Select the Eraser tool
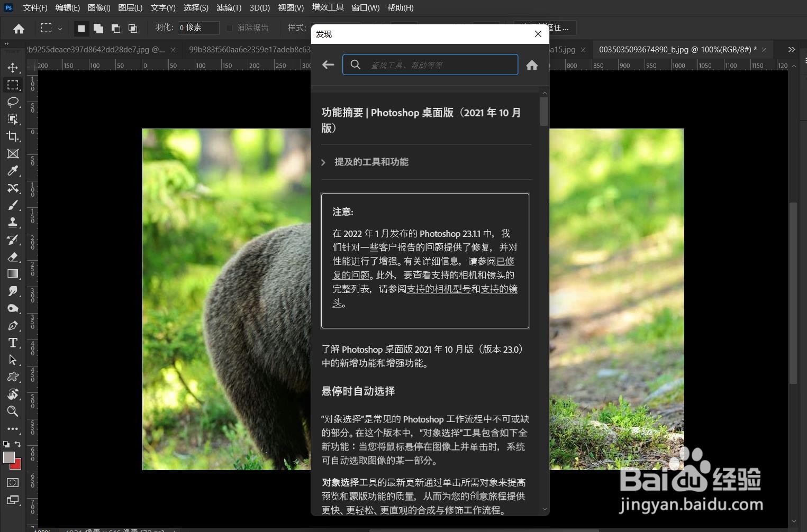 tap(13, 256)
